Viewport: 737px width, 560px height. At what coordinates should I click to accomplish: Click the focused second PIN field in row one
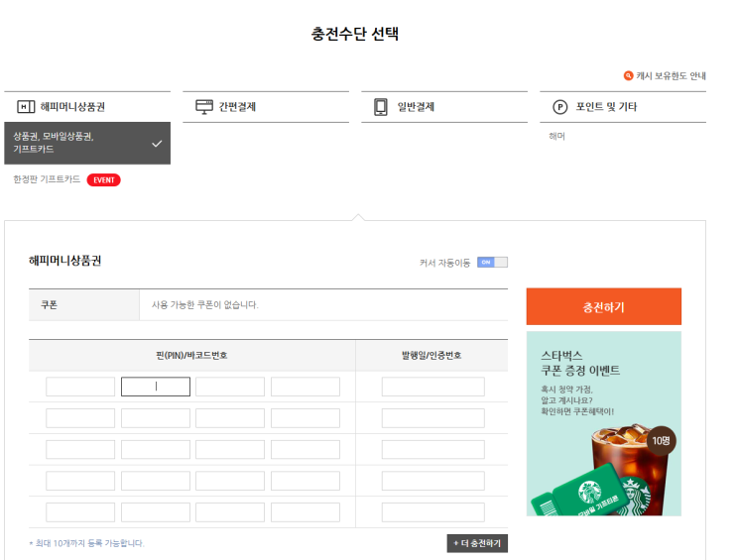[x=156, y=387]
